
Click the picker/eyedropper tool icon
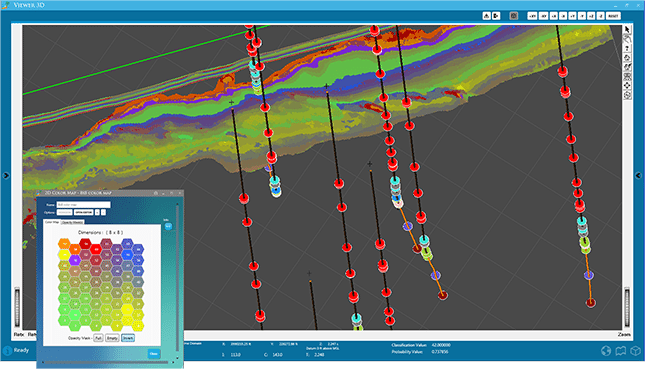coord(627,67)
